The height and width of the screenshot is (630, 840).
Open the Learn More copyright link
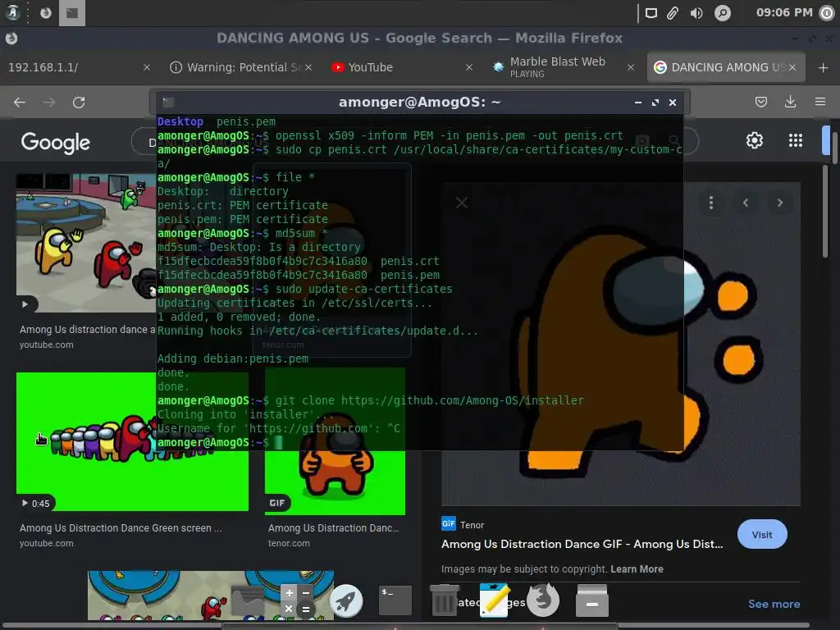click(637, 569)
